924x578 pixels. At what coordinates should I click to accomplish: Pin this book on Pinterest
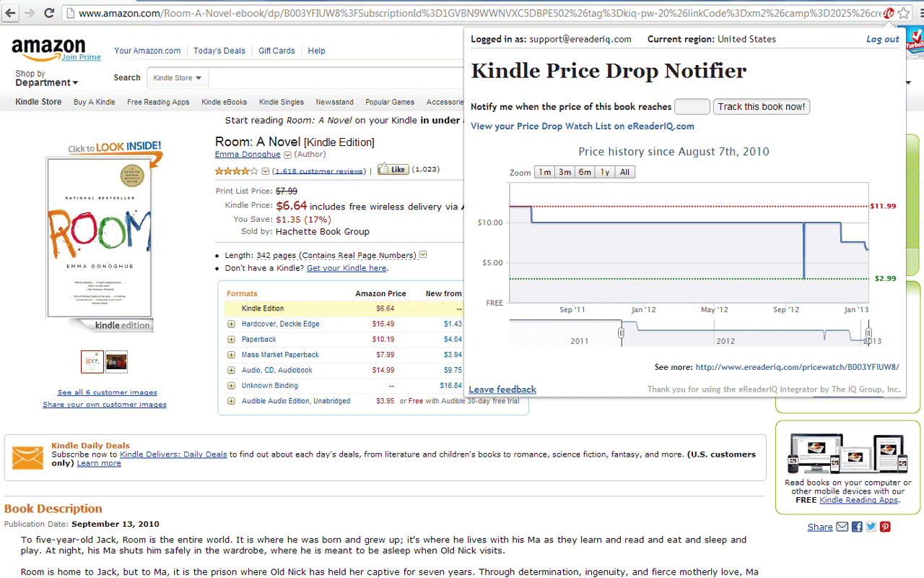885,527
